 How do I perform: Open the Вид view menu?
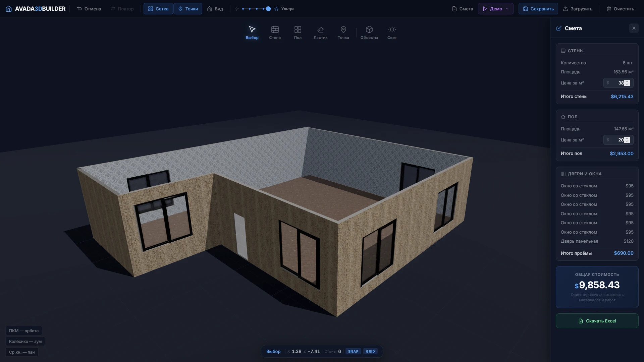tap(215, 9)
